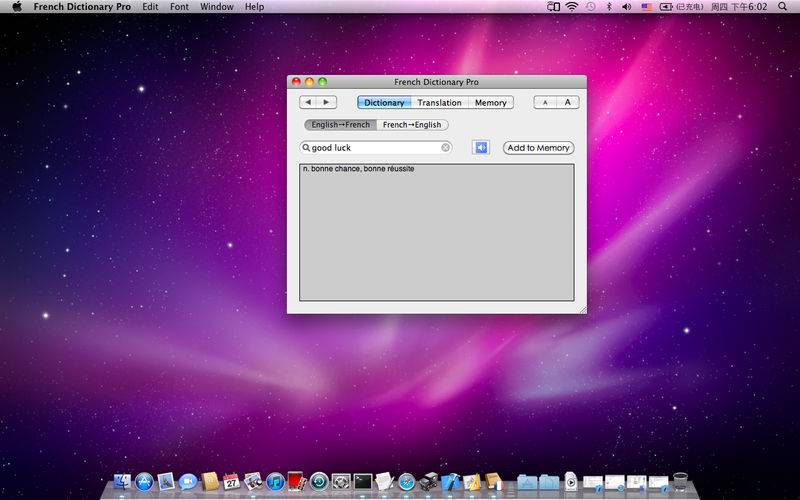Launch Photo Booth from the Dock

pyautogui.click(x=297, y=481)
